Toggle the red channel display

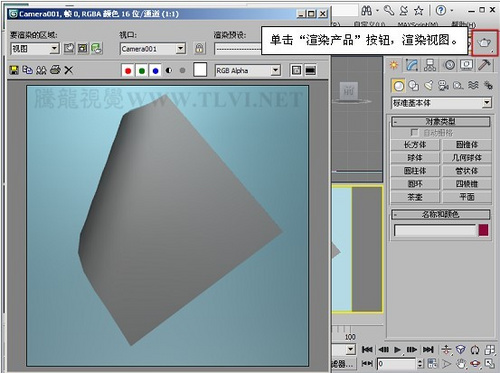(x=128, y=71)
